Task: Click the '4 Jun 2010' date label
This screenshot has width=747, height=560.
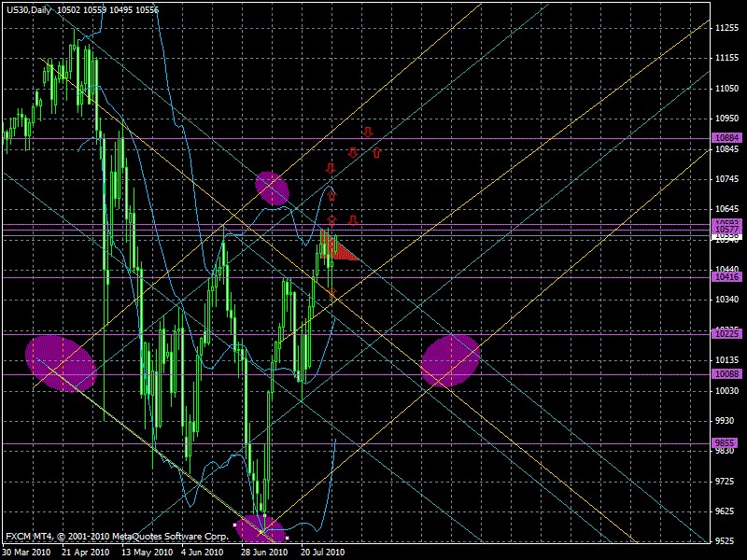Action: [203, 553]
